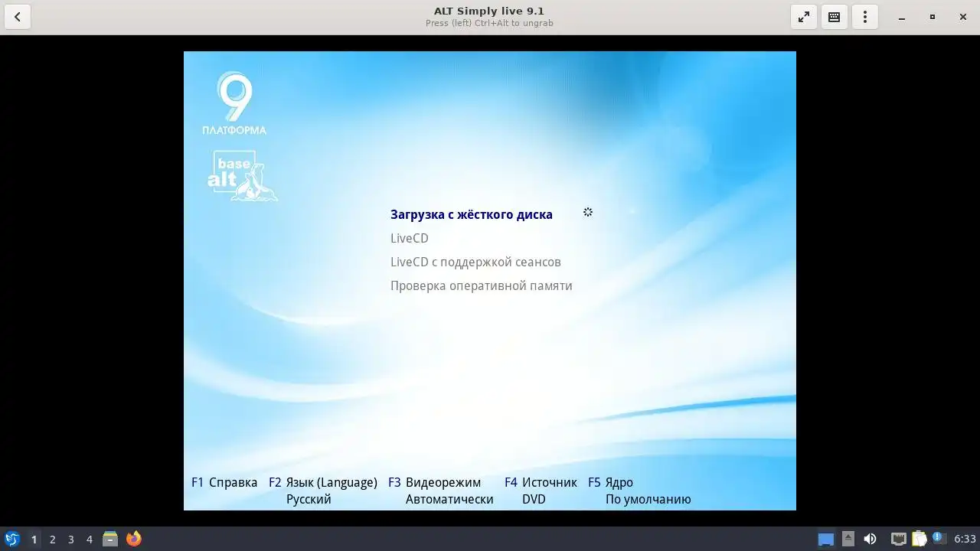Switch to workspace 4
The height and width of the screenshot is (551, 980).
pos(89,540)
